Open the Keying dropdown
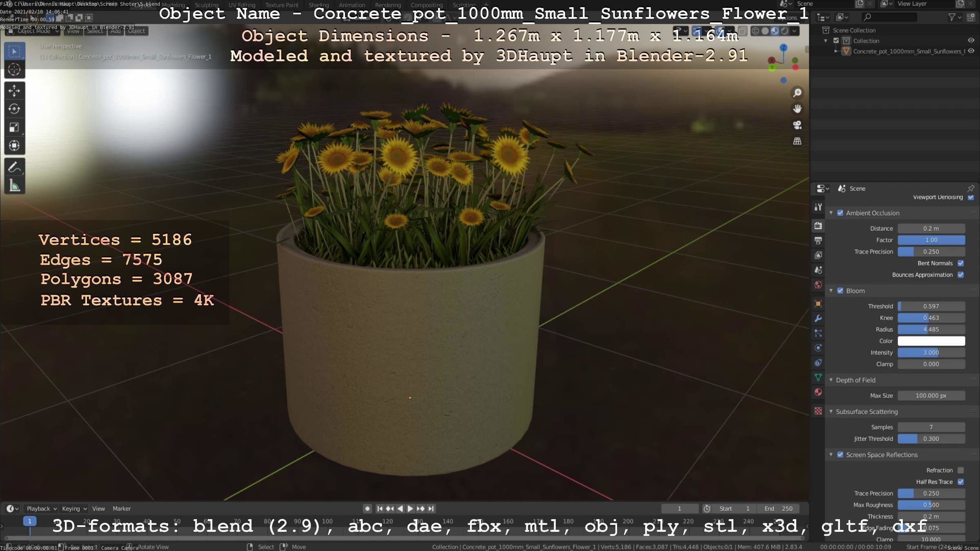The image size is (980, 551). pyautogui.click(x=74, y=509)
